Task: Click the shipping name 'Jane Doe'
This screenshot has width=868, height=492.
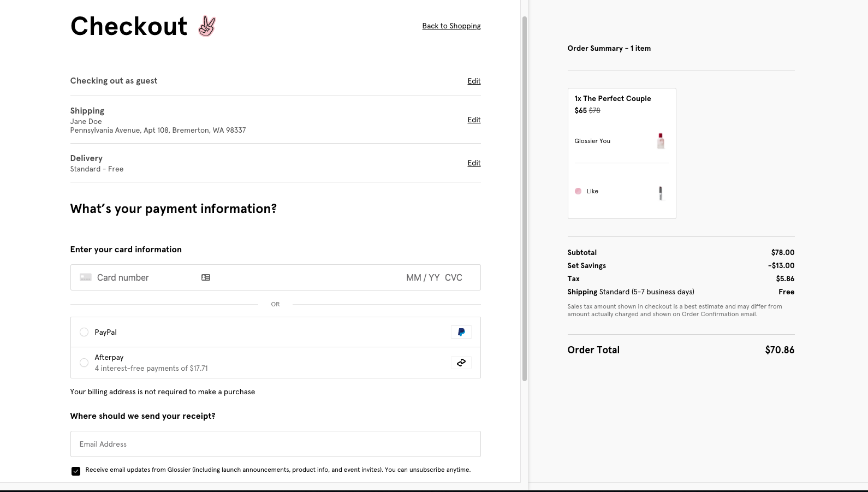Action: click(86, 121)
